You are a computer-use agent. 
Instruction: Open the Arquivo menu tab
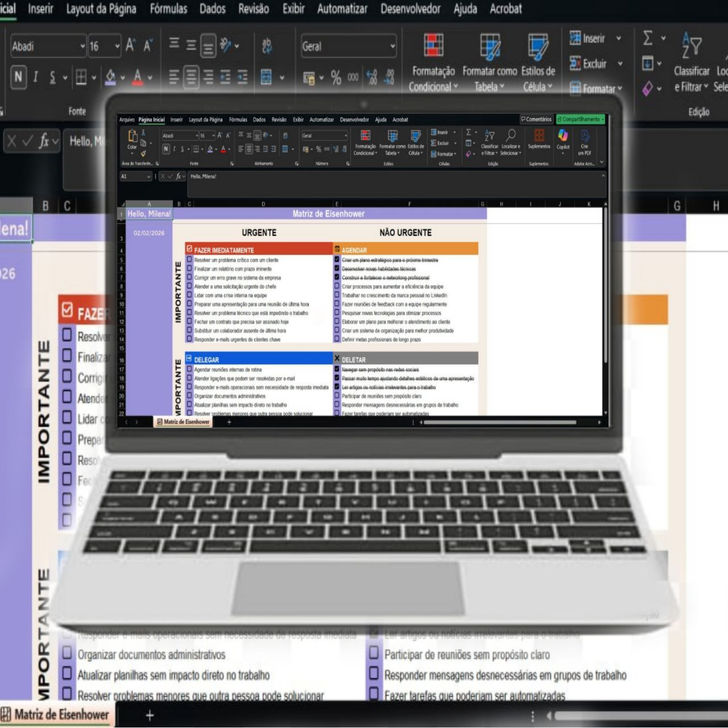click(x=127, y=120)
